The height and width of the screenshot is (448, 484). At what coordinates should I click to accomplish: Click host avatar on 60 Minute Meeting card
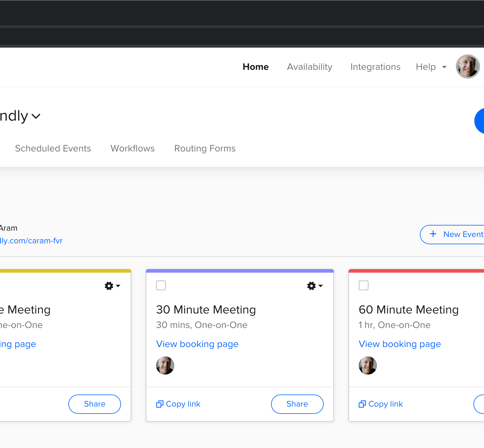[368, 365]
